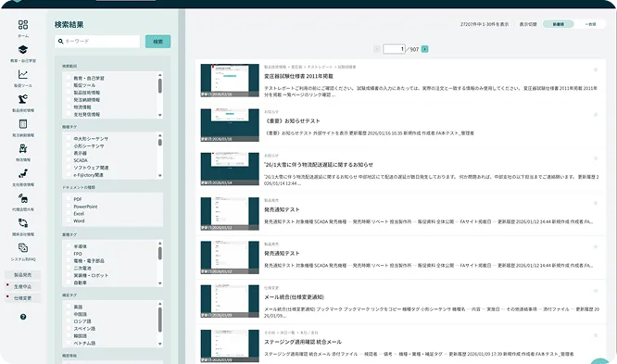Open the 関係会社情報 sidebar icon
Image resolution: width=617 pixels, height=364 pixels.
[23, 223]
